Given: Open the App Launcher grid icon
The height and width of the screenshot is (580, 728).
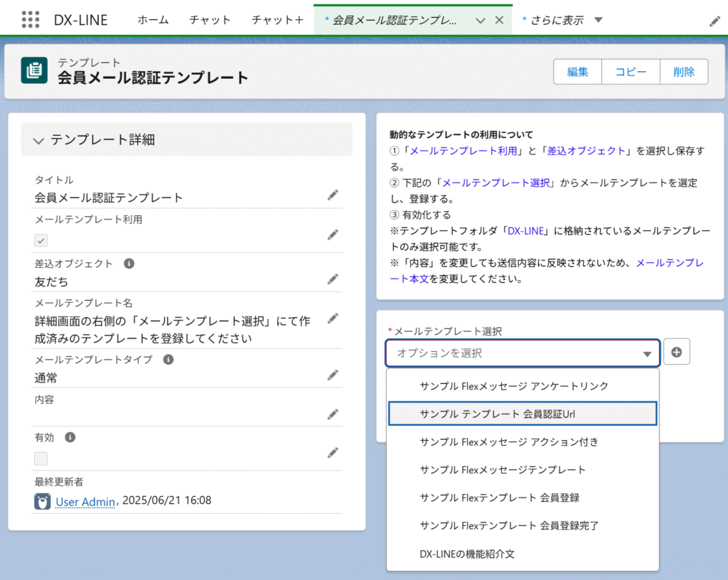Looking at the screenshot, I should (31, 20).
